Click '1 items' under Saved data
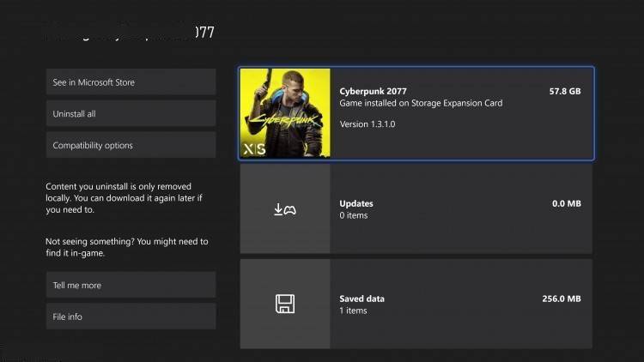 coord(353,311)
